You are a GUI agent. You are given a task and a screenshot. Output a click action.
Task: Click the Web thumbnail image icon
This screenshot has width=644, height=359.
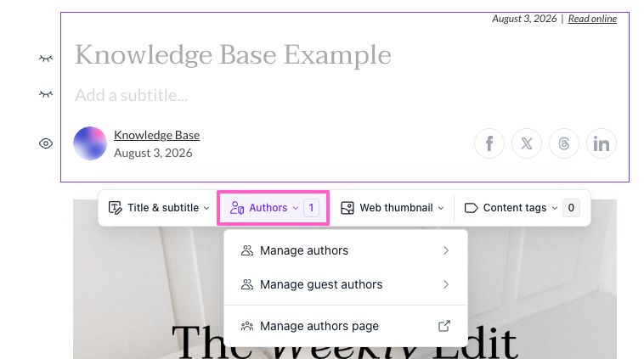[x=347, y=208]
